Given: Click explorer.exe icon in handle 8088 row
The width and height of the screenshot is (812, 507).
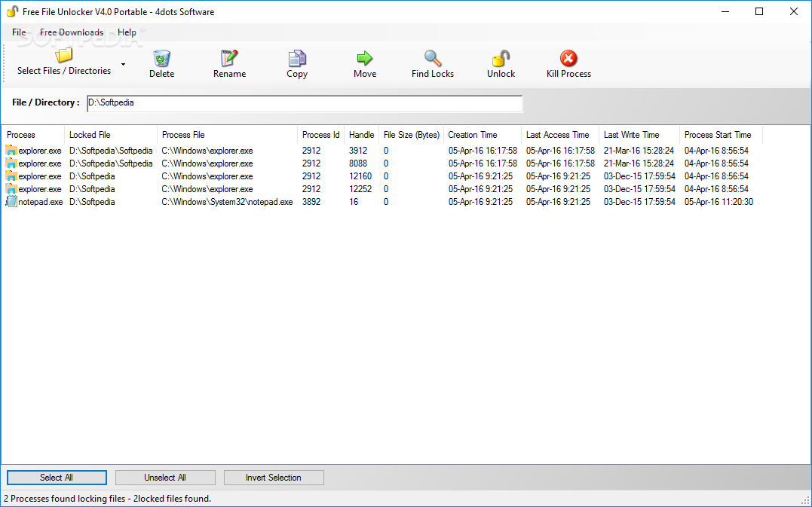Looking at the screenshot, I should click(x=11, y=163).
